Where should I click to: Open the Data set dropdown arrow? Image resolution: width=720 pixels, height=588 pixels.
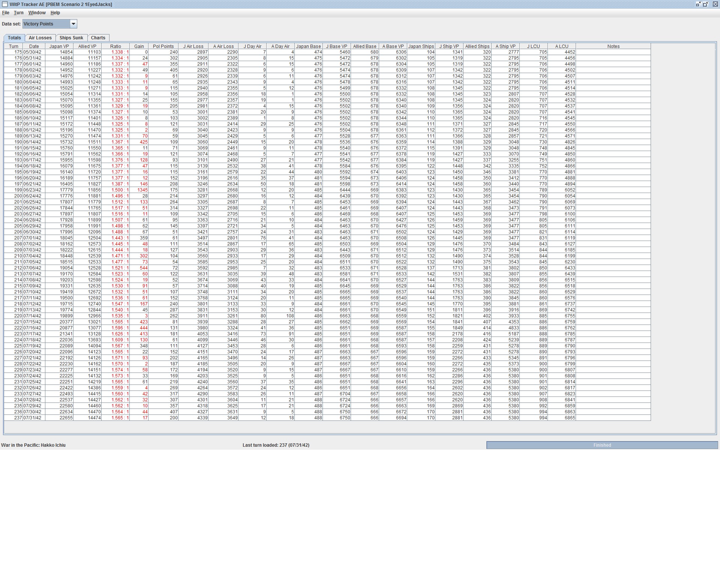coord(73,24)
